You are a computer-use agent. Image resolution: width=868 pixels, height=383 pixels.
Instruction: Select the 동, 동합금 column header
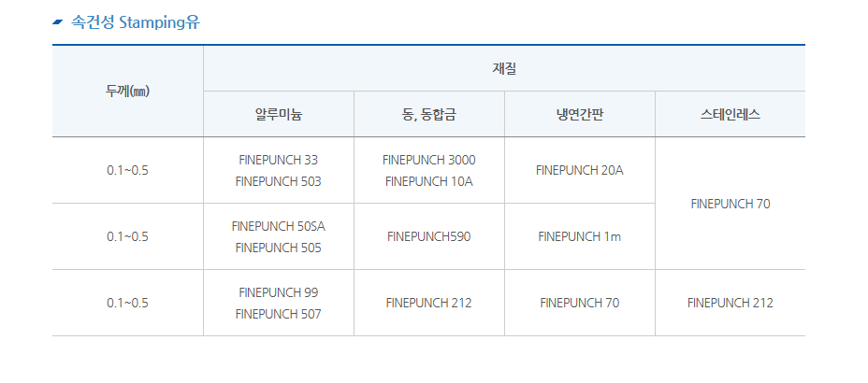(429, 114)
